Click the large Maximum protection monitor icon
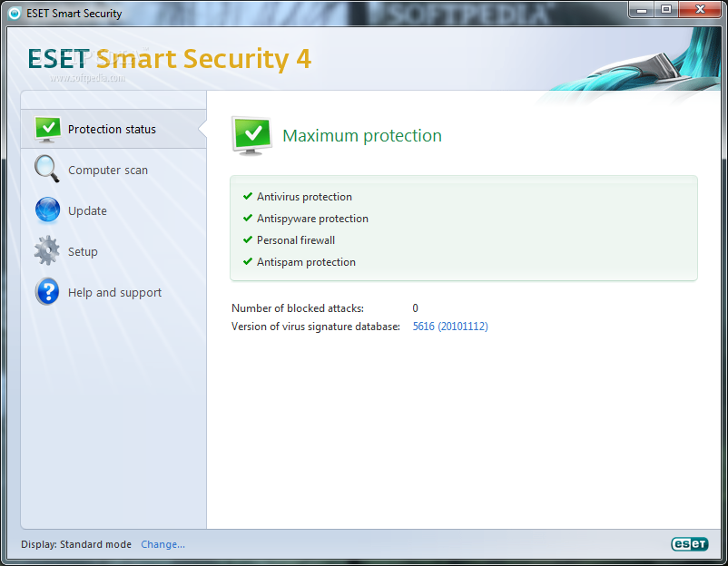Image resolution: width=728 pixels, height=566 pixels. [251, 136]
